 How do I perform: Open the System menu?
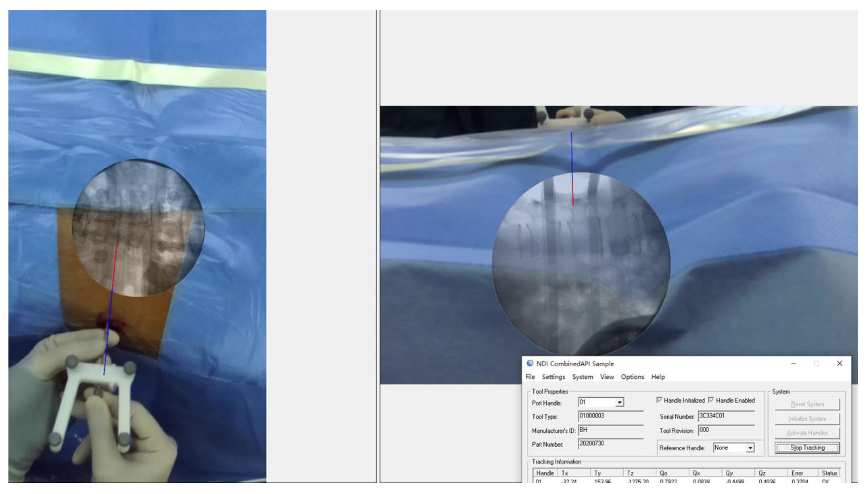pos(583,377)
